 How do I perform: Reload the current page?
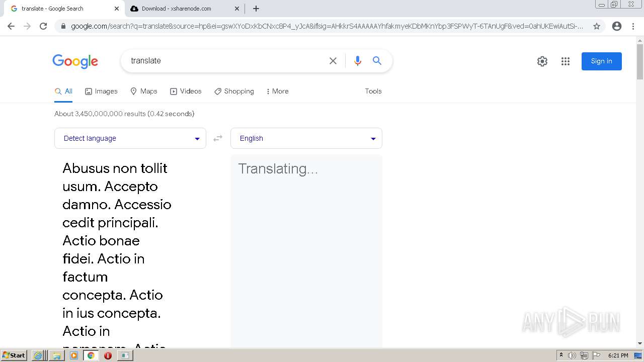point(43,26)
